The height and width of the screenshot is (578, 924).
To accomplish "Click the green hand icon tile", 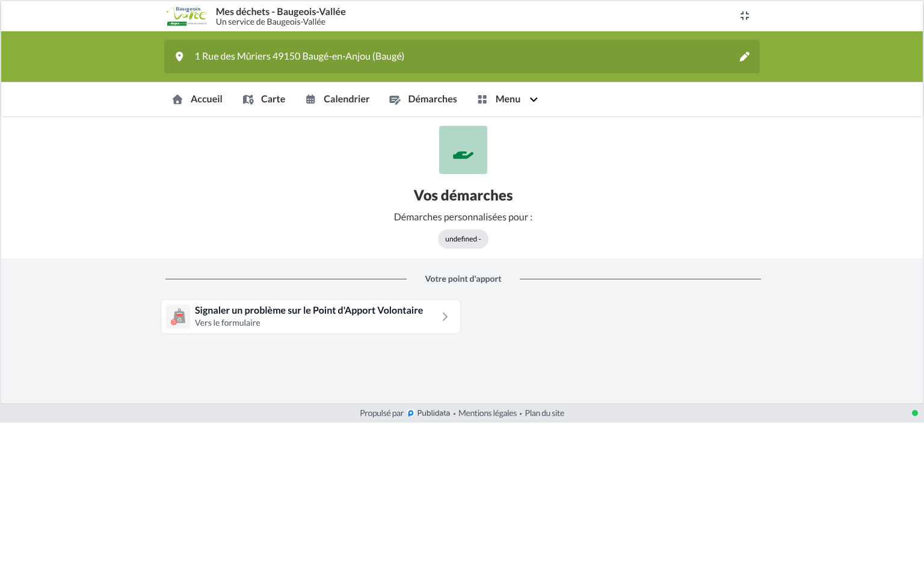I will pyautogui.click(x=463, y=150).
